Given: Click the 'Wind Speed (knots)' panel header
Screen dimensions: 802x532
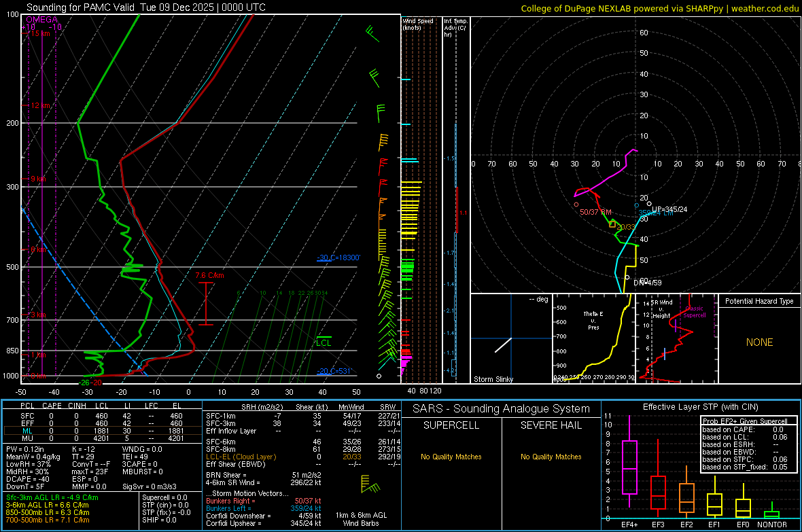Looking at the screenshot, I should point(418,24).
